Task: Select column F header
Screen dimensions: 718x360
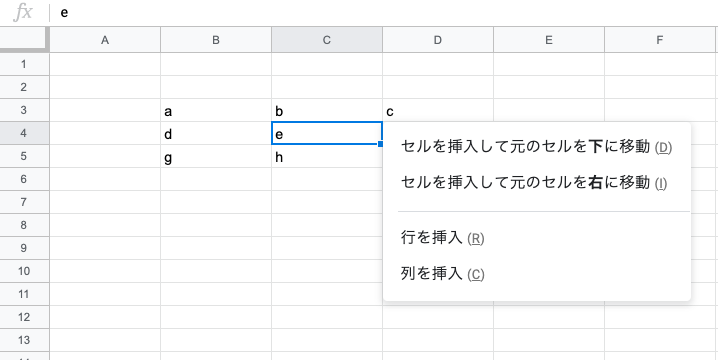Action: pos(660,40)
